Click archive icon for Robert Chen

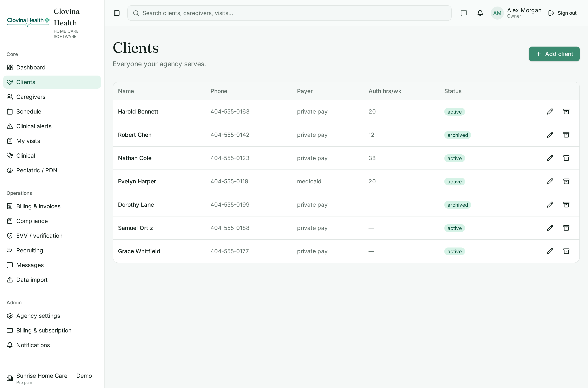coord(566,135)
